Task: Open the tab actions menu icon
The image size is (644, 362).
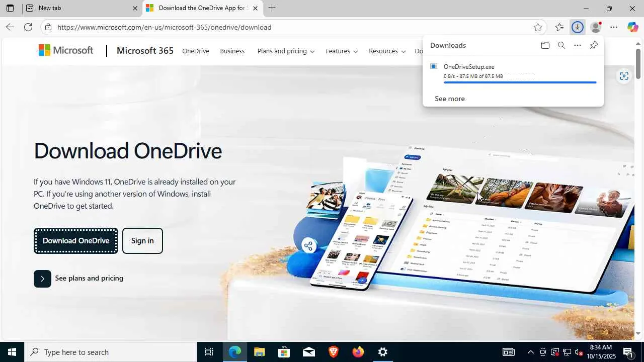Action: [10, 8]
